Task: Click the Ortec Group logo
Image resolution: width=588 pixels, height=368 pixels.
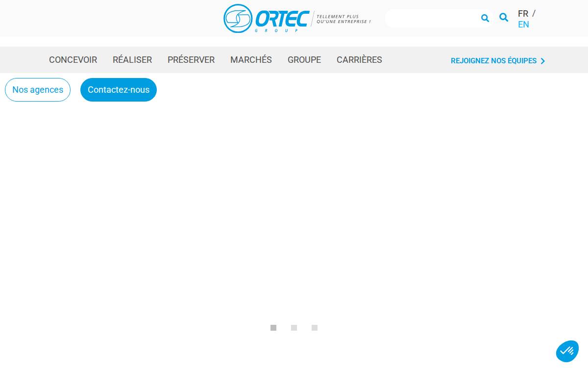Action: [x=297, y=19]
